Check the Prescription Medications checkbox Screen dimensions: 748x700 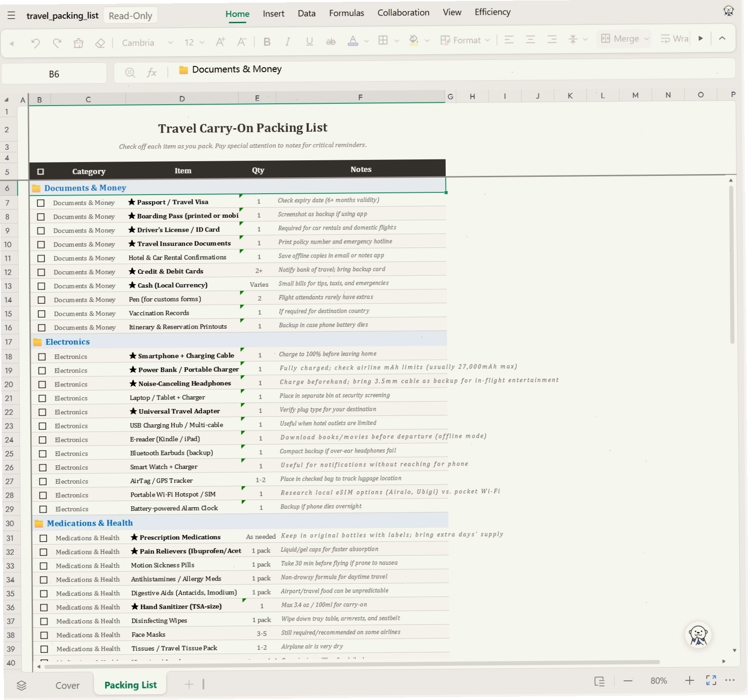pos(43,538)
